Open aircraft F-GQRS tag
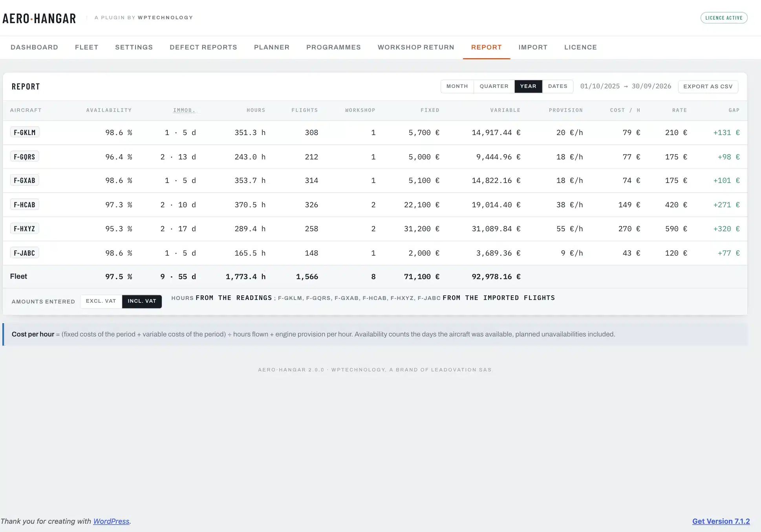The width and height of the screenshot is (761, 532). point(24,157)
